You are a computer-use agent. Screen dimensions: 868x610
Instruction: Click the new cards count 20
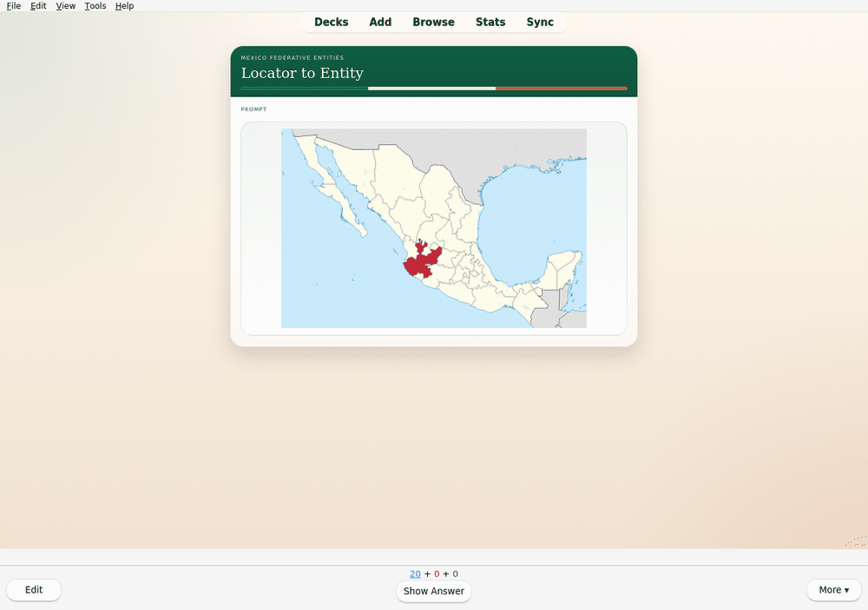point(415,574)
